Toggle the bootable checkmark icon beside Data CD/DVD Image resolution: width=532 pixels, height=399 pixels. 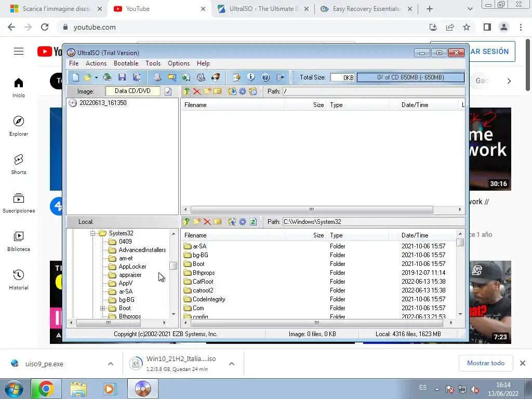[168, 91]
